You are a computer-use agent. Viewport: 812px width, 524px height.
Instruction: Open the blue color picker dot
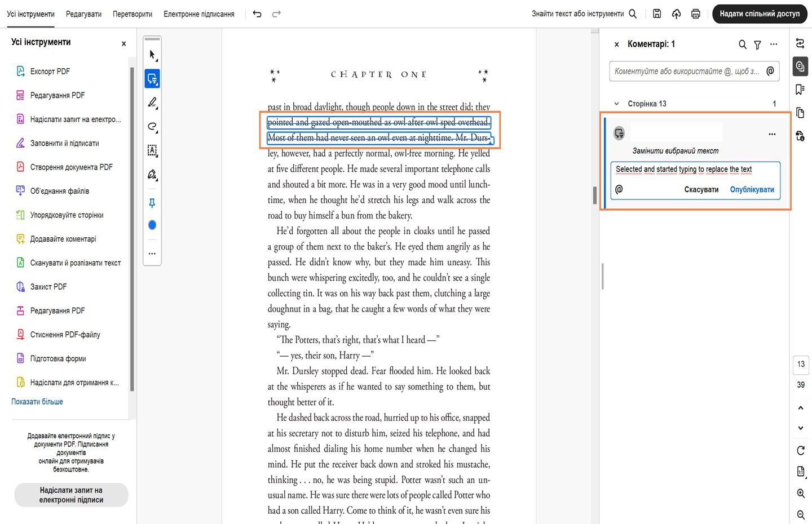[152, 225]
